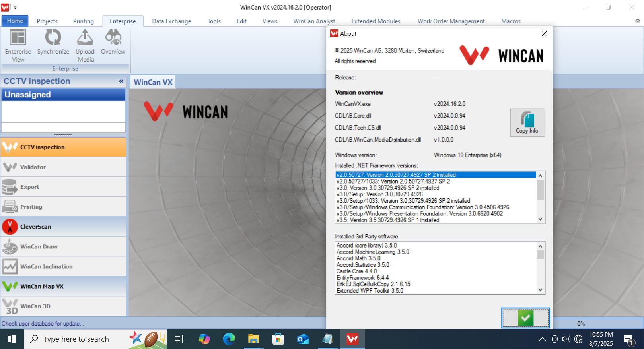The image size is (644, 349).
Task: Select Castle.Core 4.4.0 list entry
Action: (436, 271)
